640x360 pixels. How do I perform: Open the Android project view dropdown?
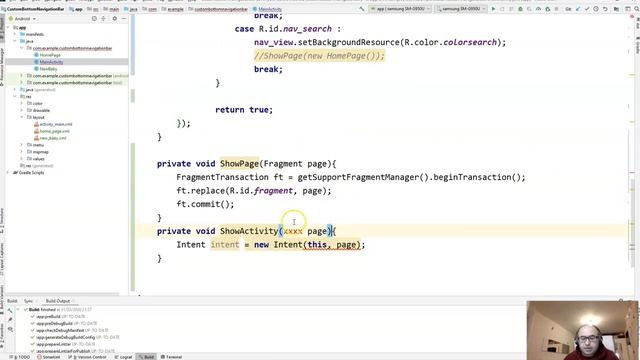(22, 19)
